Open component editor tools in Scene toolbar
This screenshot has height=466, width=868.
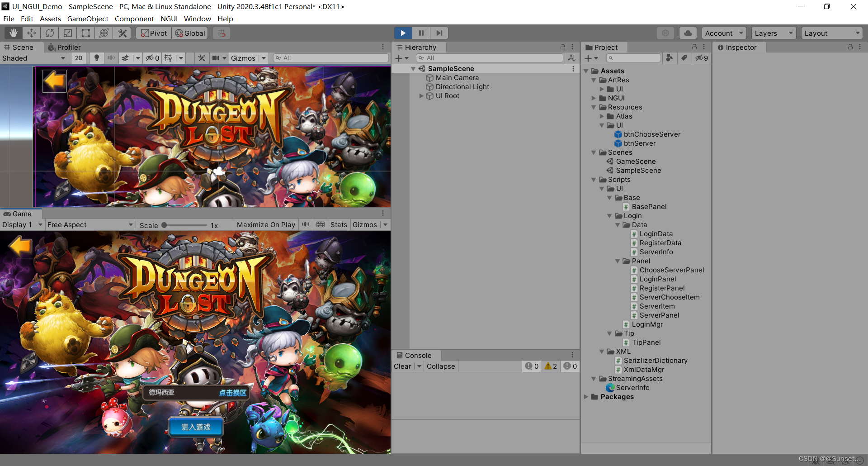(202, 58)
